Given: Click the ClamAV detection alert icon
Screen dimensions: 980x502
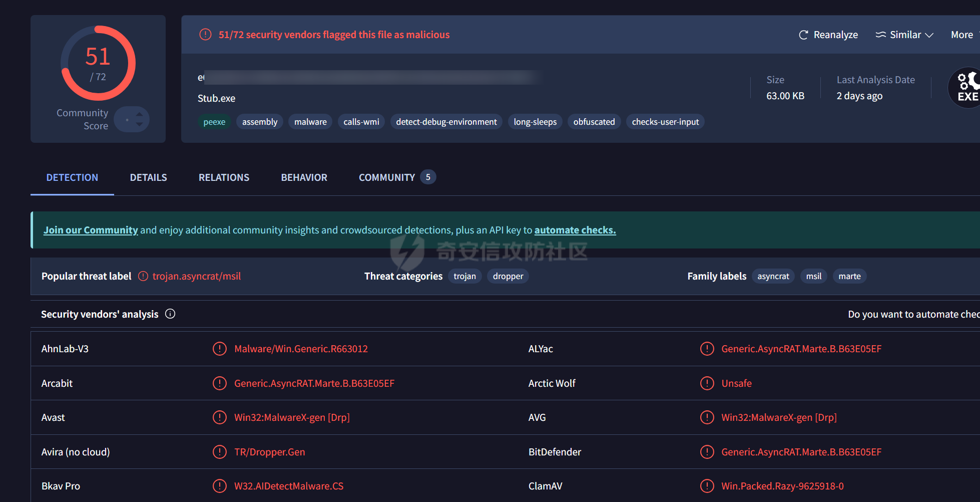Looking at the screenshot, I should click(x=707, y=486).
